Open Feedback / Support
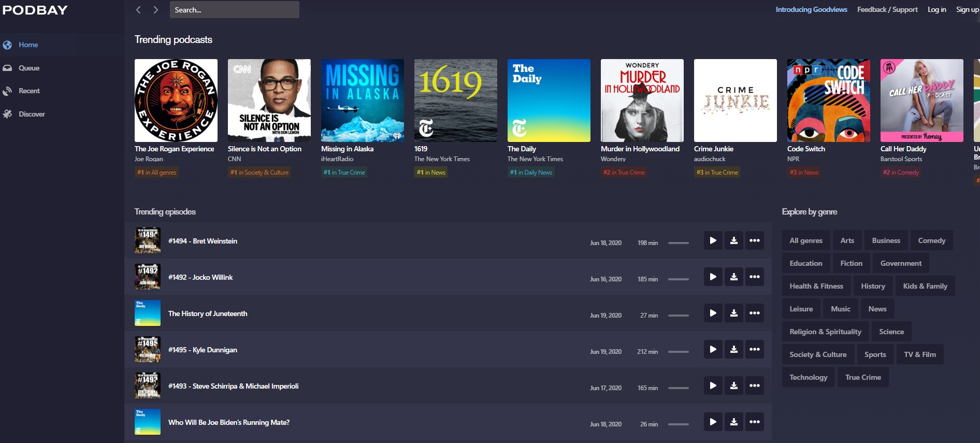980x443 pixels. point(887,9)
